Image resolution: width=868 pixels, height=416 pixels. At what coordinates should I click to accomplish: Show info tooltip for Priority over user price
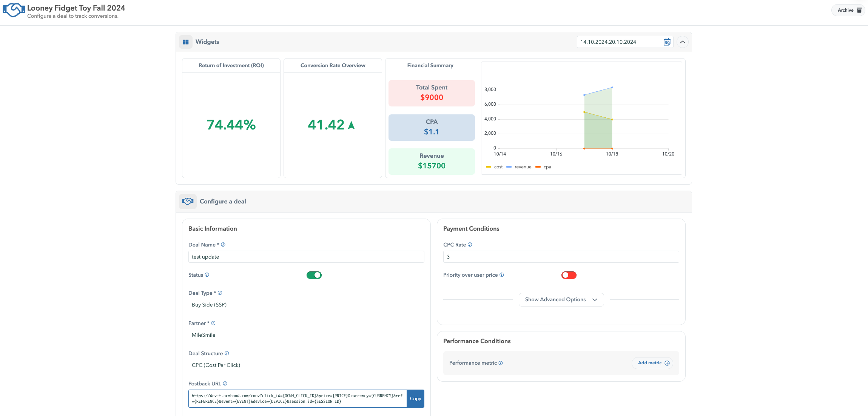(x=502, y=275)
